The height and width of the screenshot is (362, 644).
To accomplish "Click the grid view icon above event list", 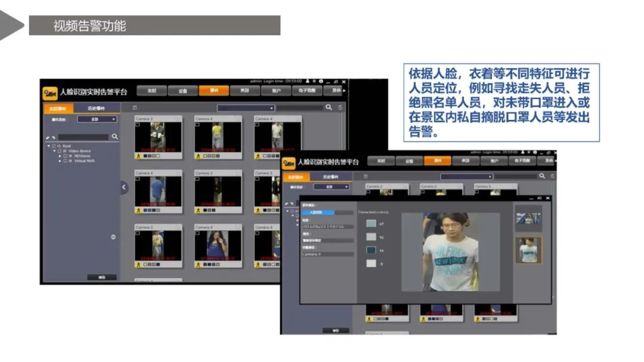I will click(135, 106).
